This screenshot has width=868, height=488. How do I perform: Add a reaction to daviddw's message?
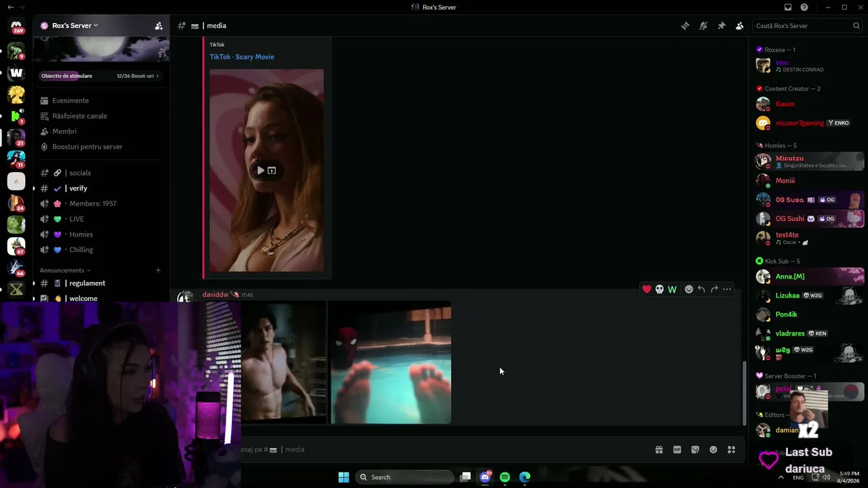tap(689, 289)
